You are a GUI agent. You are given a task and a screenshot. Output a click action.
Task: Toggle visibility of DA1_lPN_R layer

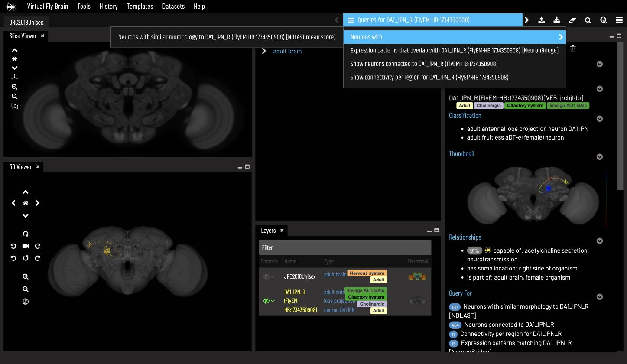pyautogui.click(x=266, y=301)
